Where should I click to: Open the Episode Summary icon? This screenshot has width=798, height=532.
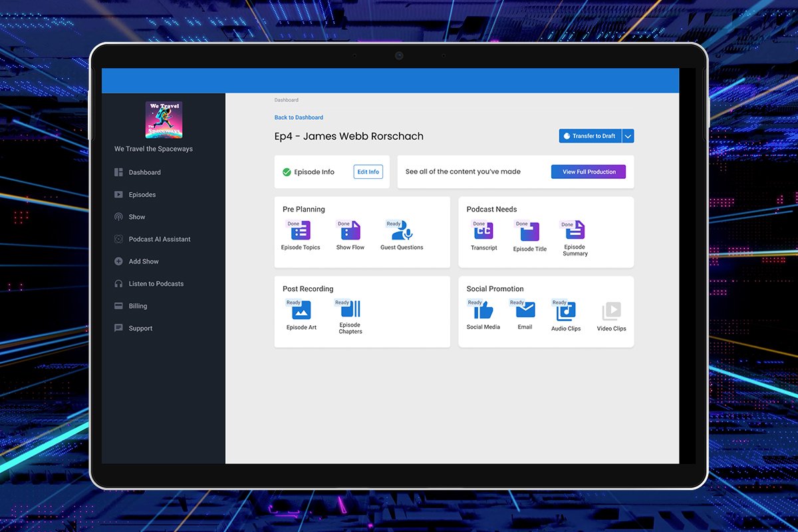pos(575,230)
